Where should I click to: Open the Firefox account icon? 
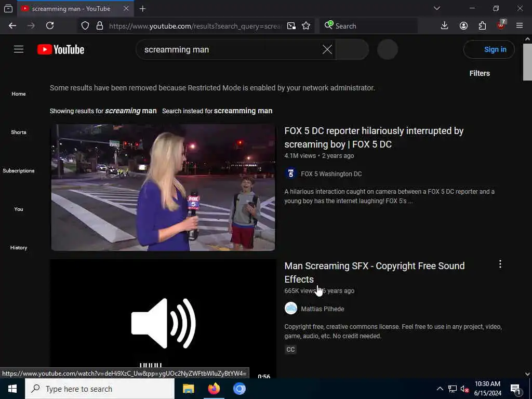coord(463,26)
